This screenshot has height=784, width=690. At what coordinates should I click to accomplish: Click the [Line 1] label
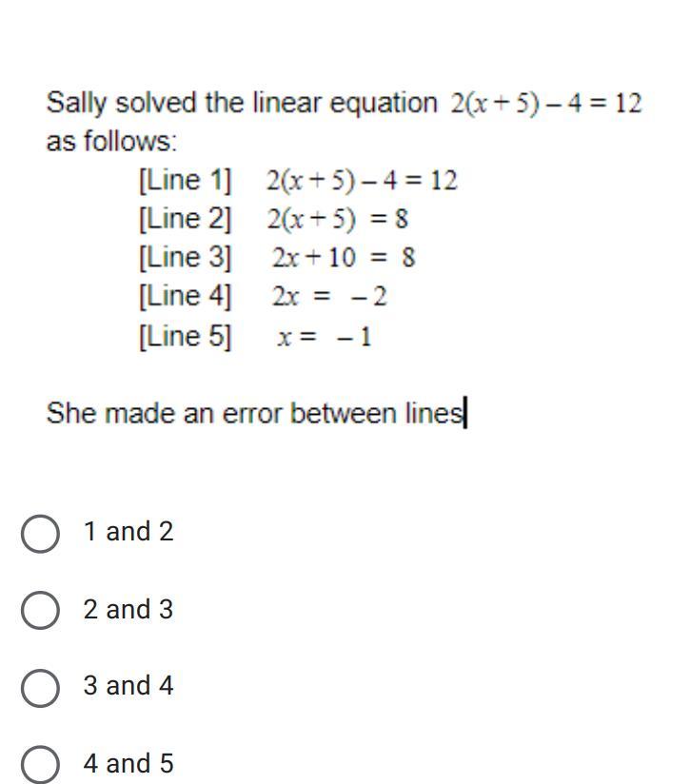[x=185, y=180]
